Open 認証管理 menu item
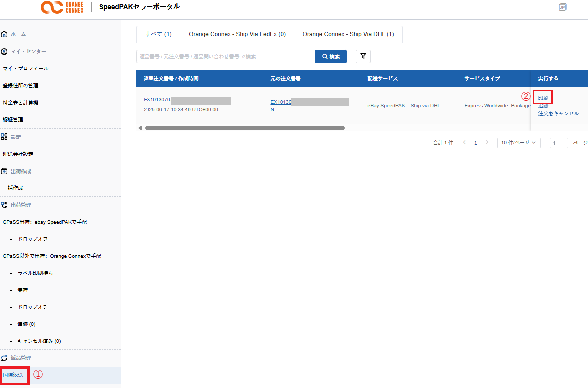588x388 pixels. [13, 119]
